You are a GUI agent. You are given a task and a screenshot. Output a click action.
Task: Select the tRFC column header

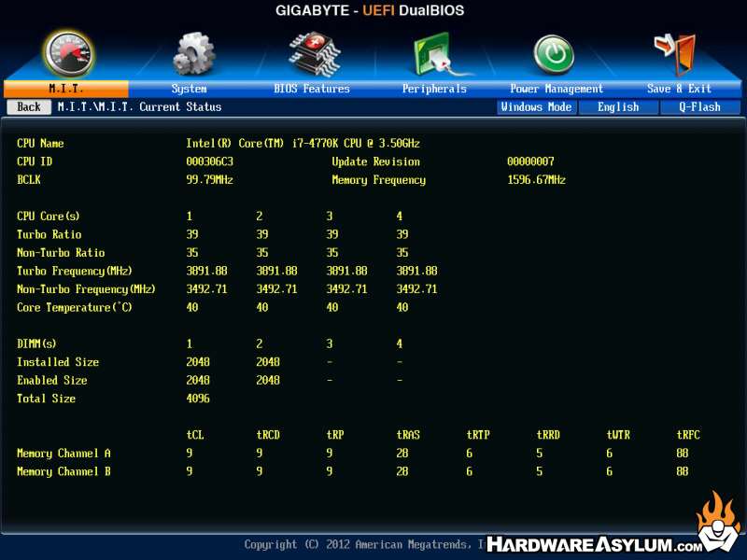click(x=688, y=435)
